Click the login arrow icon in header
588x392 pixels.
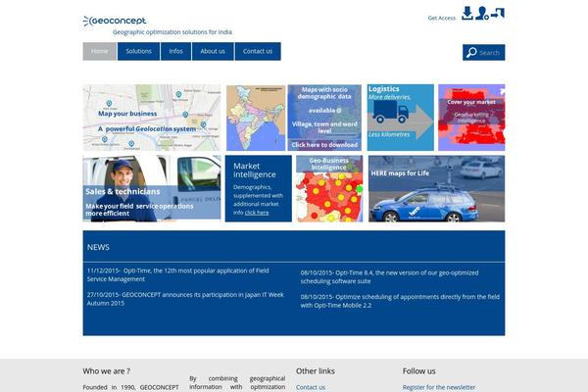click(498, 14)
